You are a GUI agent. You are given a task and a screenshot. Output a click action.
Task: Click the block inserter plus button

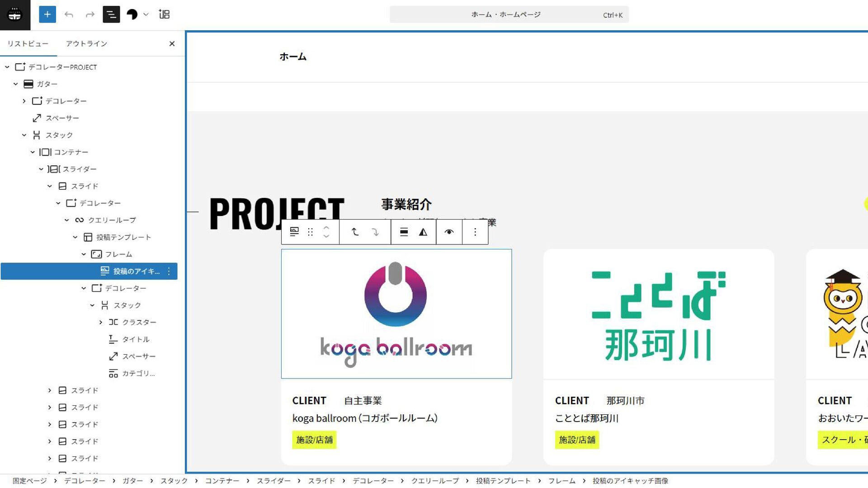tap(47, 14)
